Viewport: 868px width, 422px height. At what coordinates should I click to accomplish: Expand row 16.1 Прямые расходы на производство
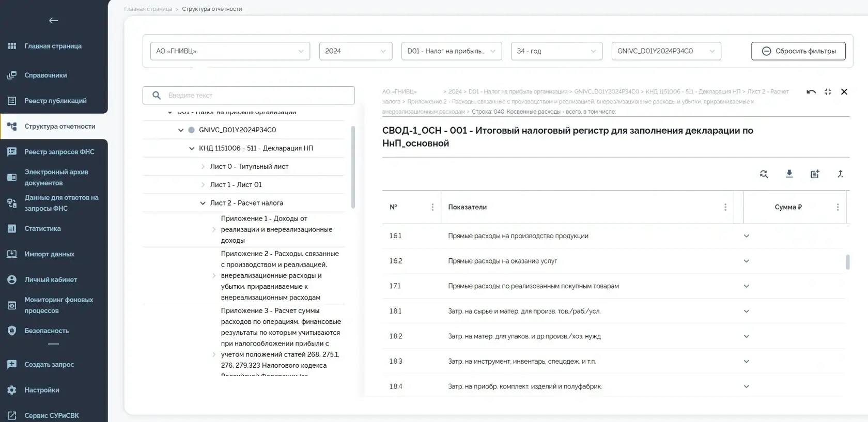coord(746,236)
